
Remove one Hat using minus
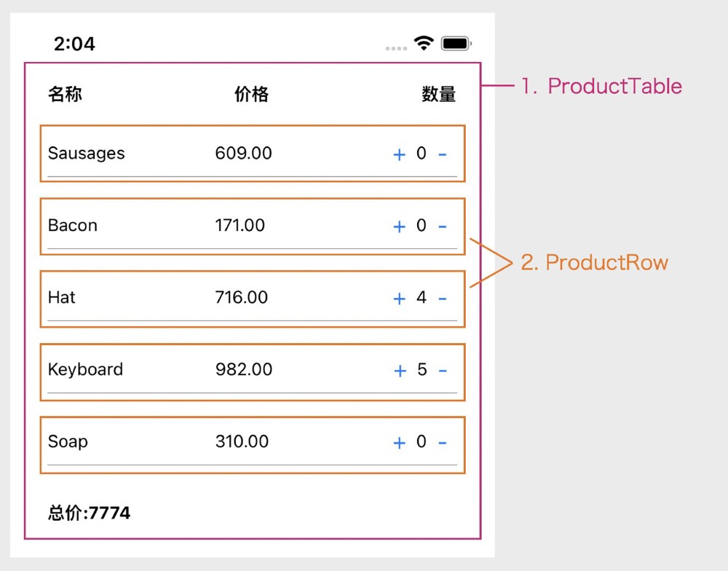coord(442,299)
